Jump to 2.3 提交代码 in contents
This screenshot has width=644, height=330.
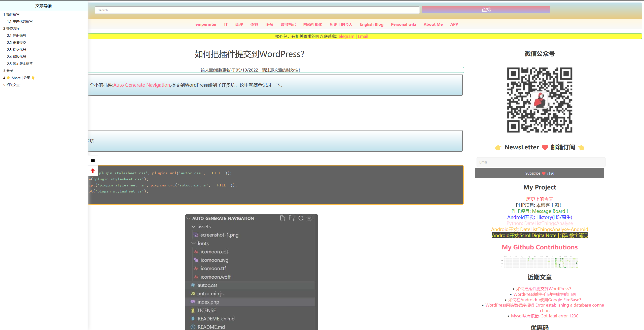pos(16,50)
